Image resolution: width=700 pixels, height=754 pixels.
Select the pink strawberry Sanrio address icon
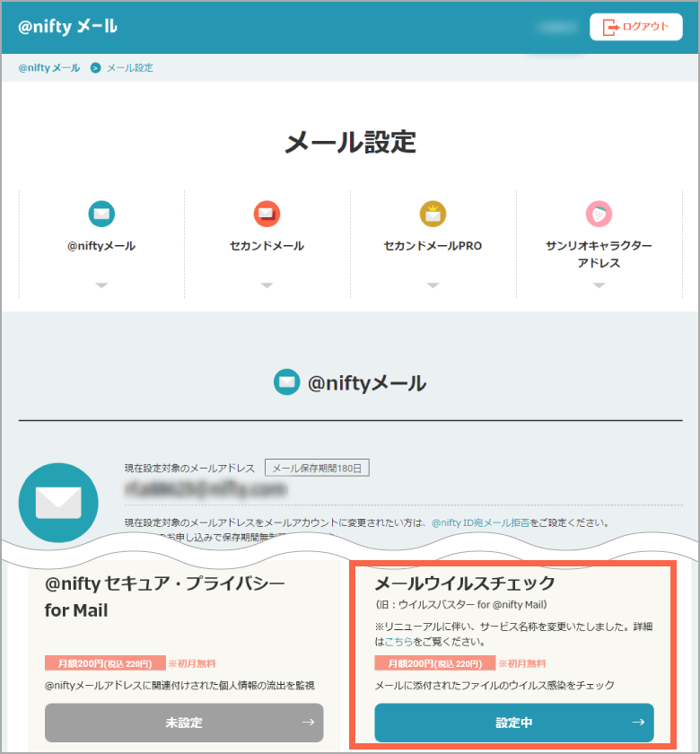tap(599, 214)
